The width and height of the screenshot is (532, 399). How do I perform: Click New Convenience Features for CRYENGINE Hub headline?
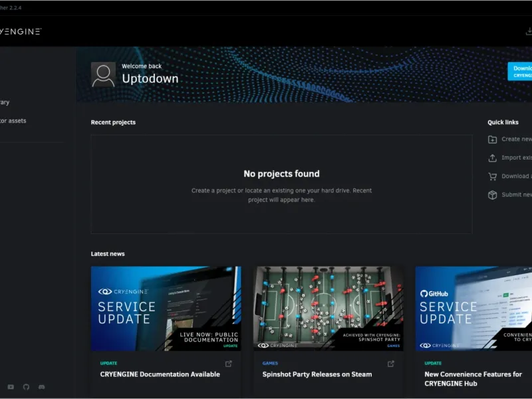pos(473,378)
